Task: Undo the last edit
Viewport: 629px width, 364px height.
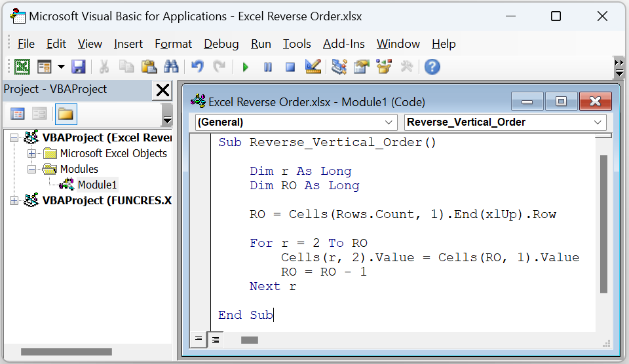Action: coord(197,67)
